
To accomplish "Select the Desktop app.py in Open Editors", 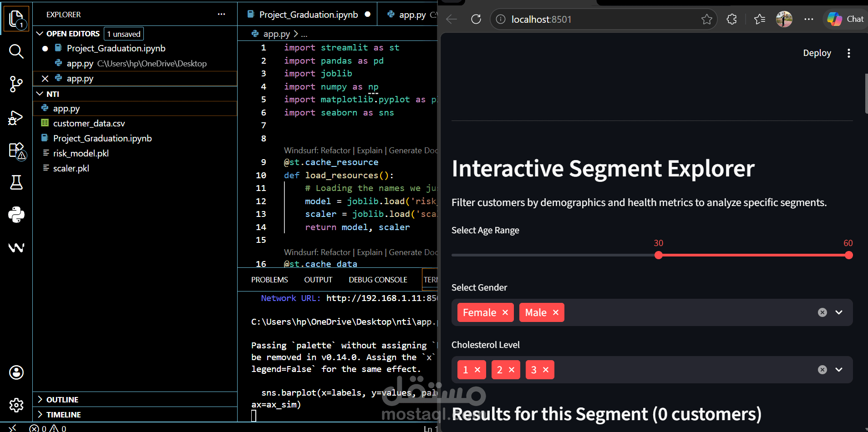I will tap(135, 64).
